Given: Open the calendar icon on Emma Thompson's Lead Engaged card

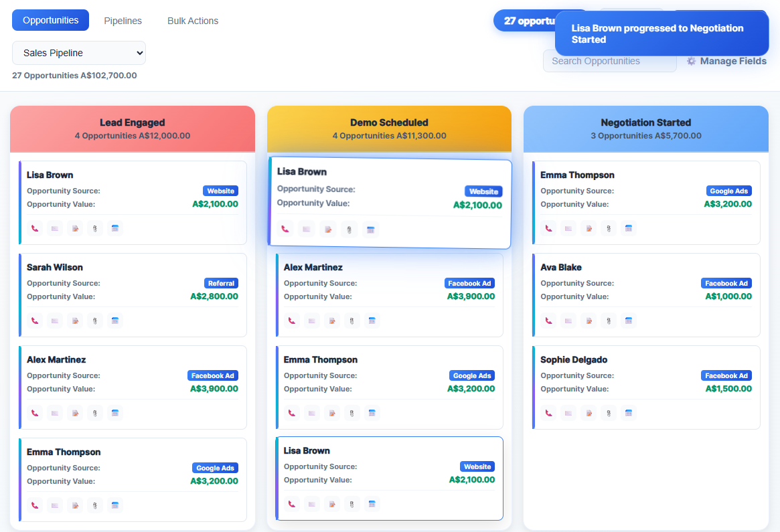Looking at the screenshot, I should tap(115, 505).
